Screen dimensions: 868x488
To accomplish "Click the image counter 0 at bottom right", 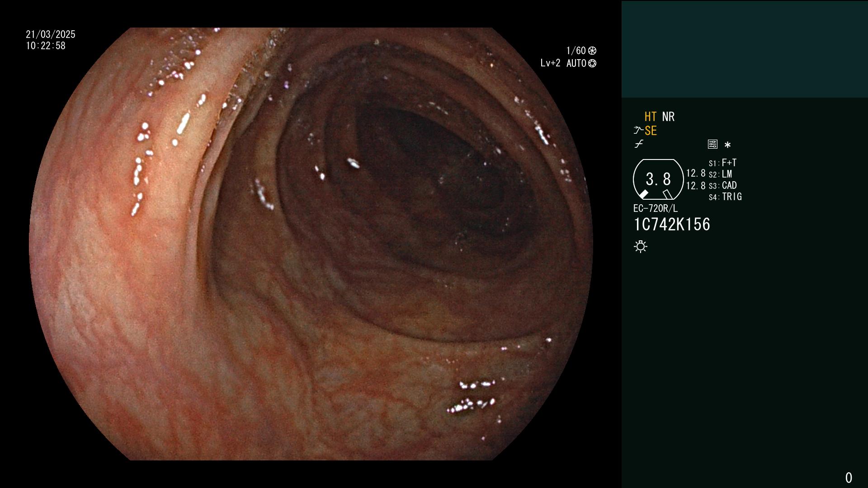I will pos(849,478).
